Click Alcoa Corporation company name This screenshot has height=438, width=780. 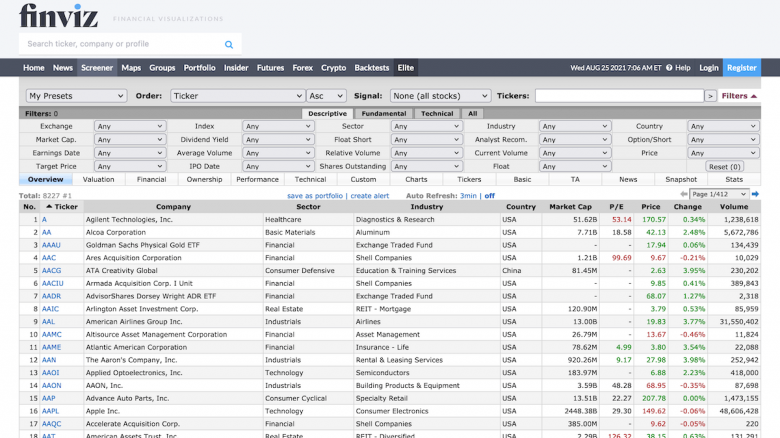pos(116,232)
